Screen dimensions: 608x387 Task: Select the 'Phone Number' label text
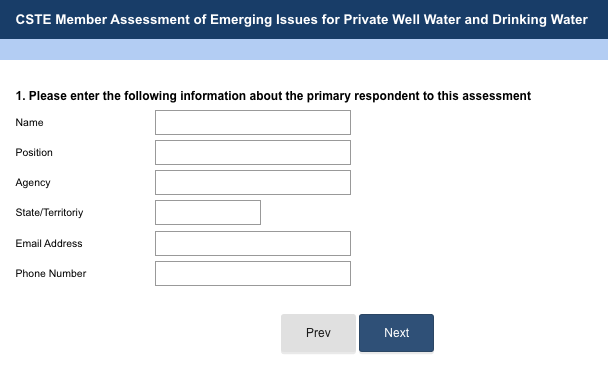click(x=51, y=273)
